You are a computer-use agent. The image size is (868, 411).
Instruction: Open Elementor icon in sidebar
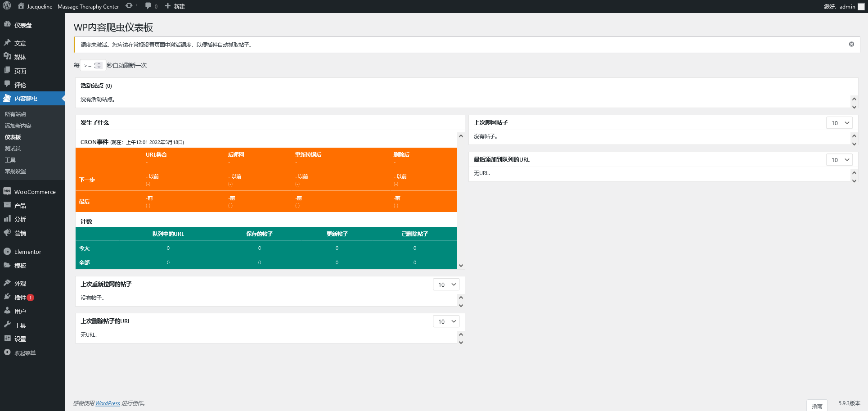click(7, 251)
